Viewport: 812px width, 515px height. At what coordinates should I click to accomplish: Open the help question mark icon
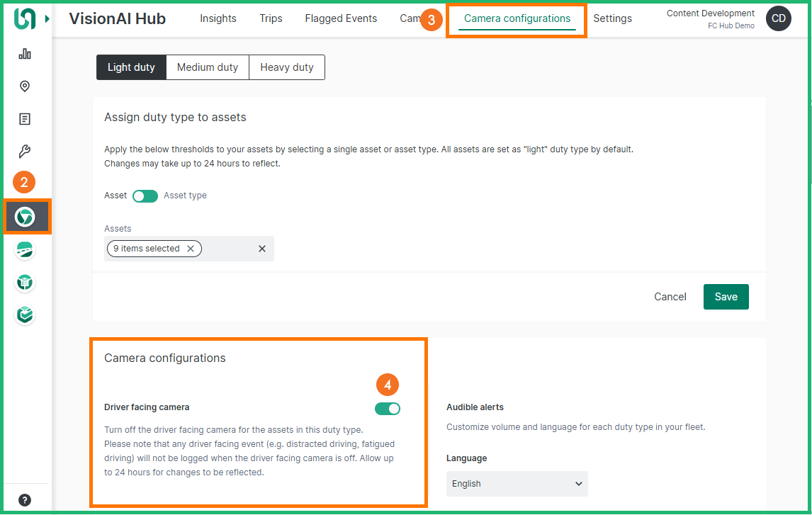[25, 499]
